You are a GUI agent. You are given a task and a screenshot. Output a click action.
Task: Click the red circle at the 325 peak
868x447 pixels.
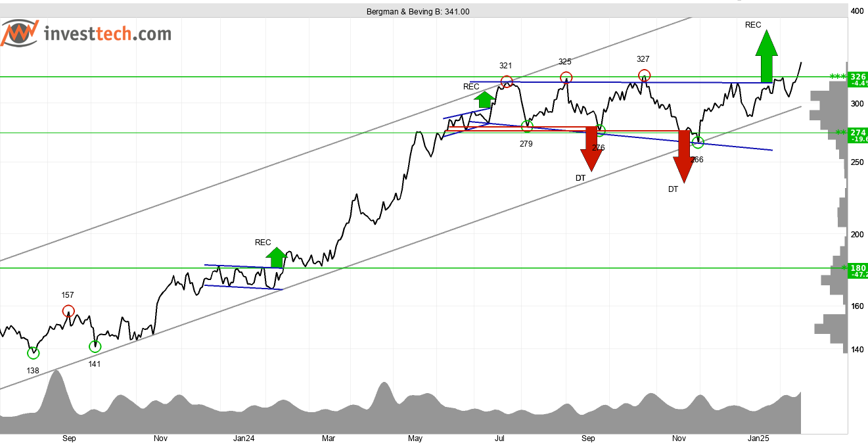click(x=566, y=78)
